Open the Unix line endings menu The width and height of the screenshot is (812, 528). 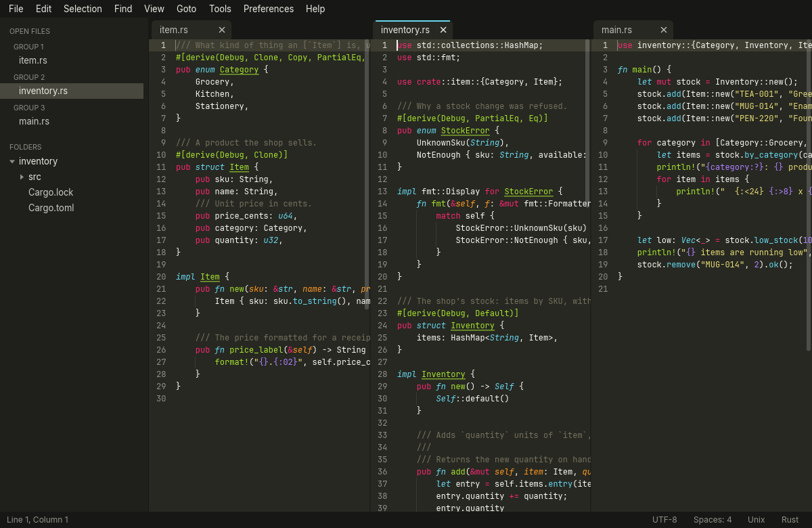[x=757, y=520]
